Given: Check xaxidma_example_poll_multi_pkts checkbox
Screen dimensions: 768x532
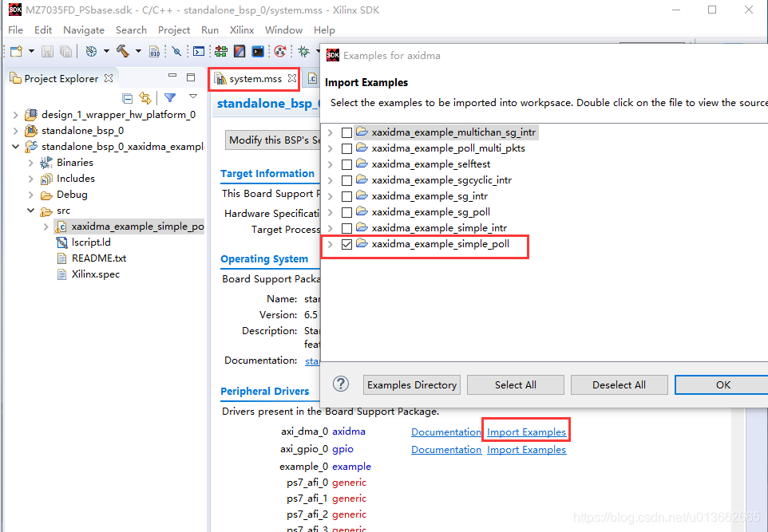Looking at the screenshot, I should 346,149.
